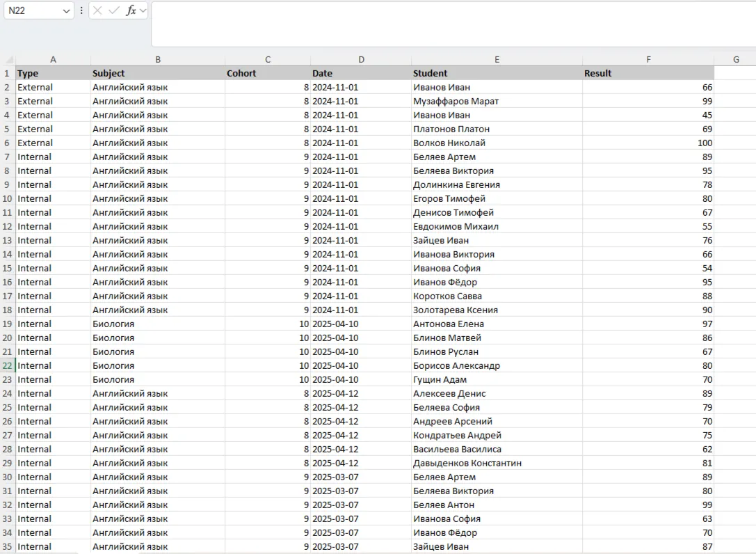Click the Select All corner triangle
Viewport: 756px width, 554px height.
pos(8,60)
